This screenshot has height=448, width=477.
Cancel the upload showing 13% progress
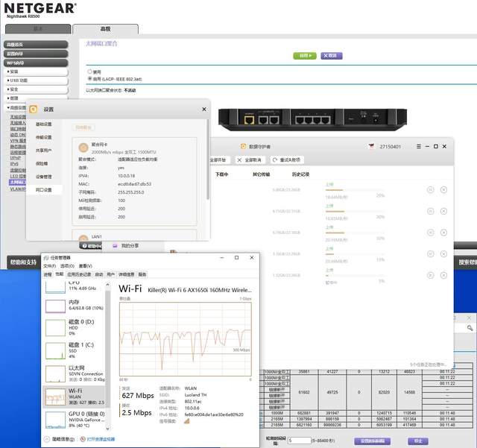[x=444, y=254]
